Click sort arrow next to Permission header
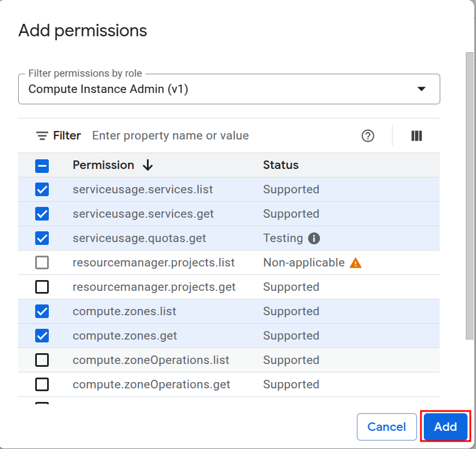The width and height of the screenshot is (476, 449). (148, 165)
